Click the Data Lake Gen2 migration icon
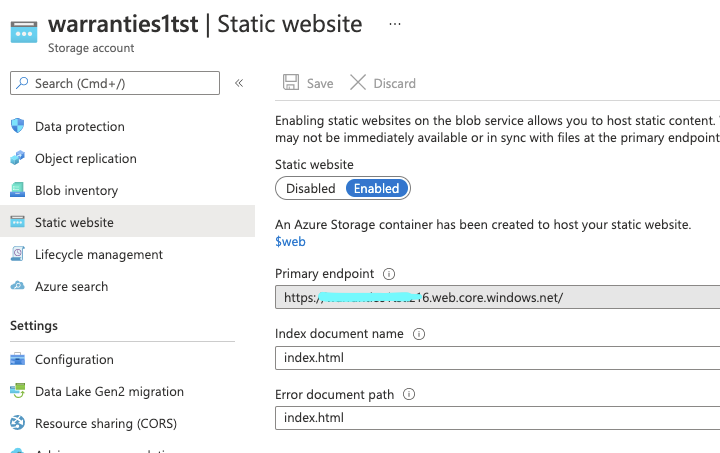720x453 pixels. [17, 391]
